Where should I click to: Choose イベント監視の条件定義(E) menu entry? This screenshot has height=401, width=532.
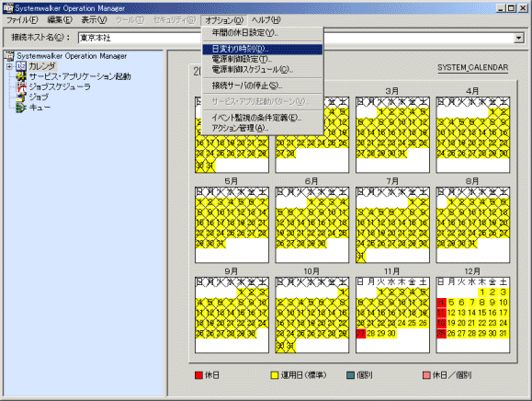point(262,118)
